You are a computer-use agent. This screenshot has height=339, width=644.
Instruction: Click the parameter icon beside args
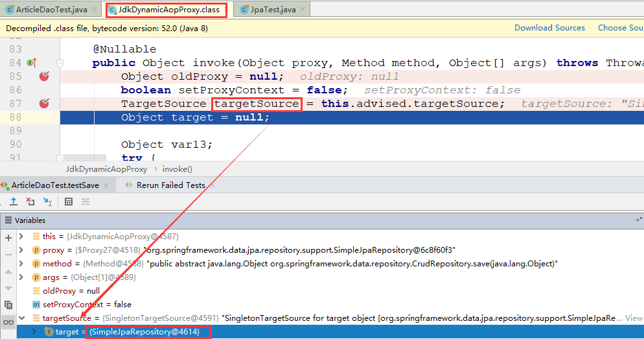tap(36, 277)
